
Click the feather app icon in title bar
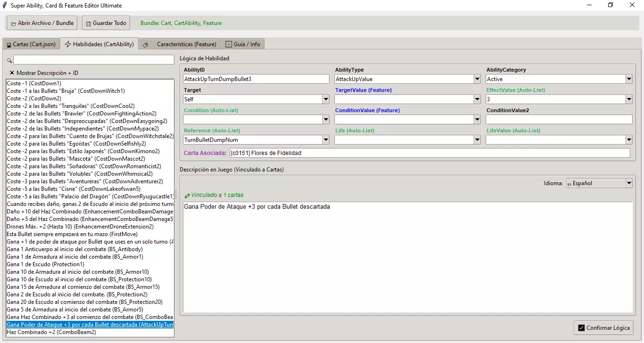(5, 5)
